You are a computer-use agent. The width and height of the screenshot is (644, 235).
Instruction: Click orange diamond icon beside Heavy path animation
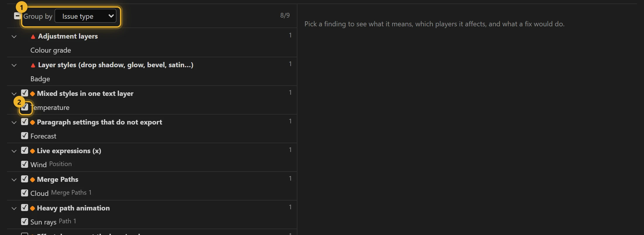click(x=32, y=208)
